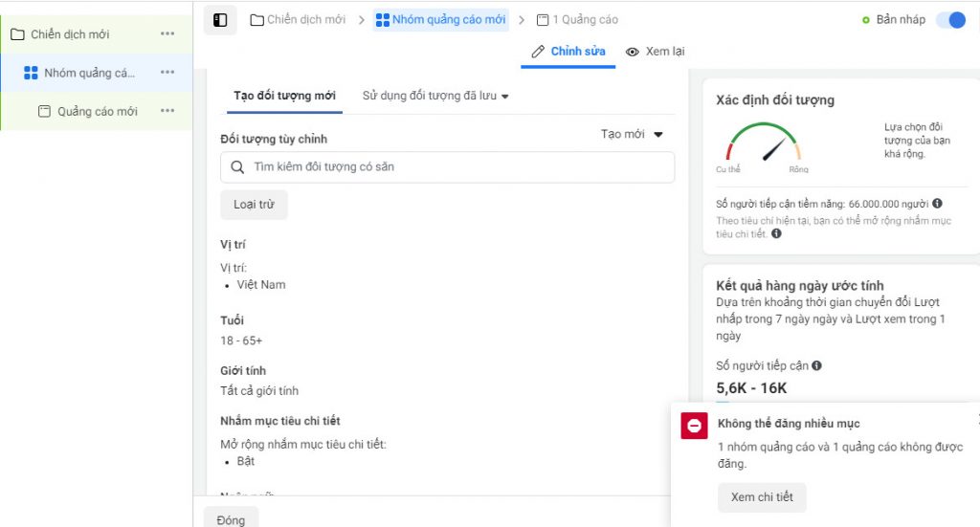Click info icon after tiêu chí tiết

[x=776, y=233]
